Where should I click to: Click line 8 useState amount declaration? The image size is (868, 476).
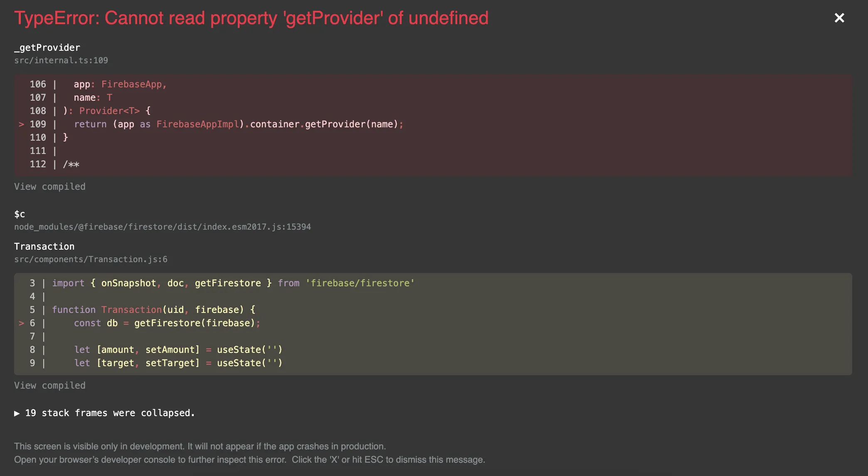click(178, 350)
